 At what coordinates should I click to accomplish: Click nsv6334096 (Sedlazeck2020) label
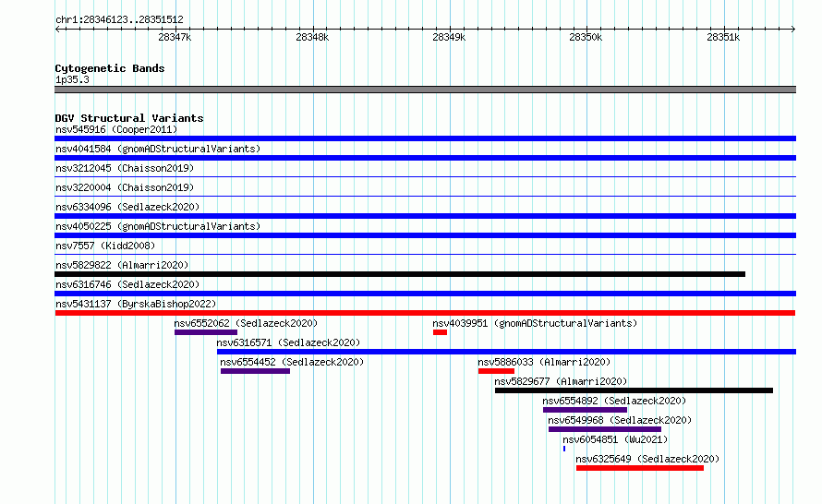[x=127, y=207]
